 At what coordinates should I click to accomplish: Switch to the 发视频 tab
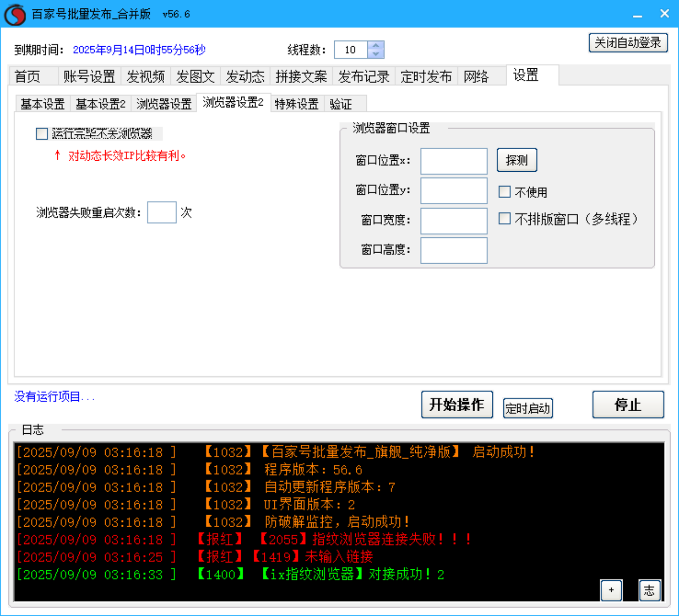point(146,76)
